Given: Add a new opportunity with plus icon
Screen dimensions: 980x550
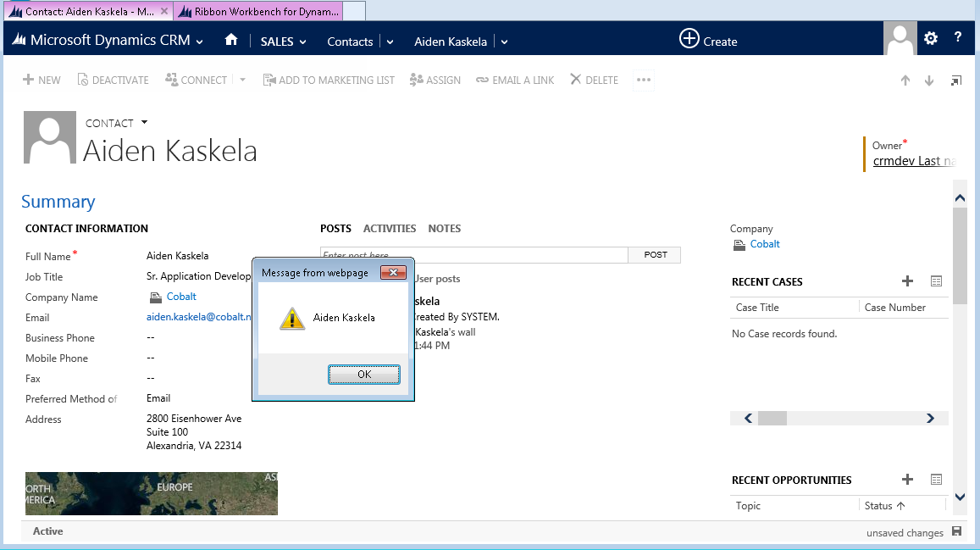Looking at the screenshot, I should click(907, 480).
